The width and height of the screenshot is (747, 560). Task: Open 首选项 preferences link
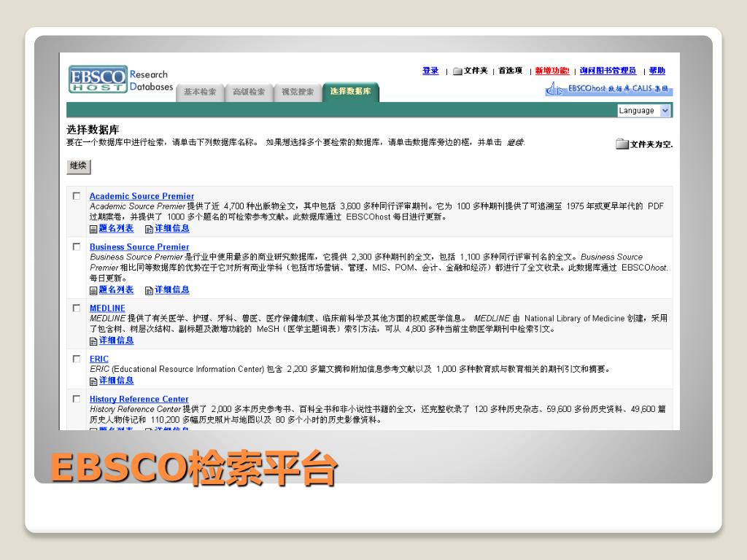(510, 71)
